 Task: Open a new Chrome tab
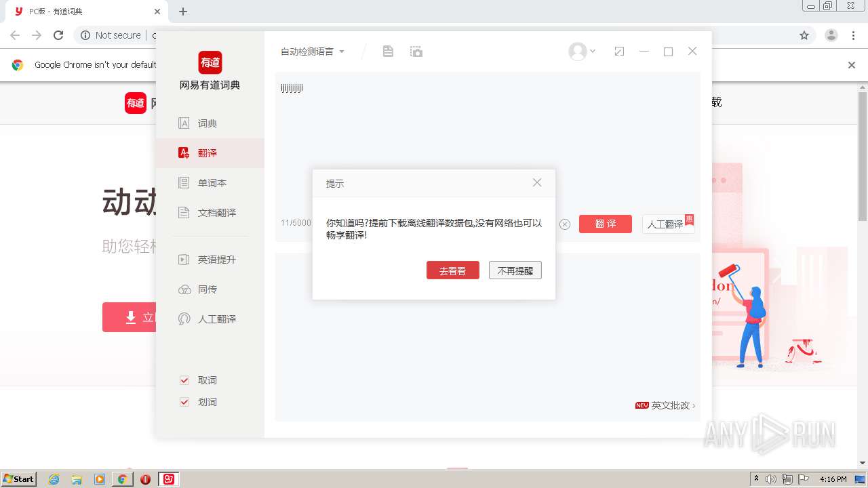point(183,12)
